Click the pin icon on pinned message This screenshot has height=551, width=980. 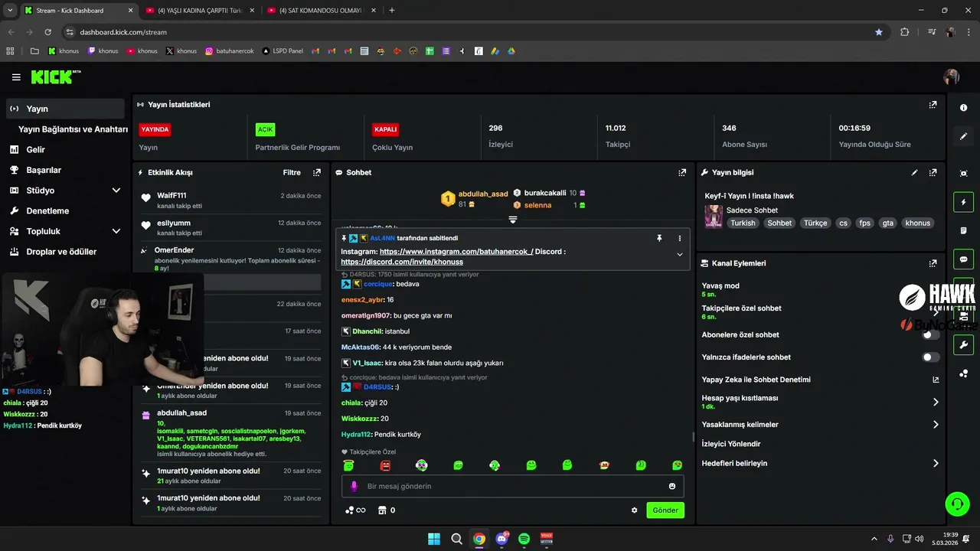point(659,238)
